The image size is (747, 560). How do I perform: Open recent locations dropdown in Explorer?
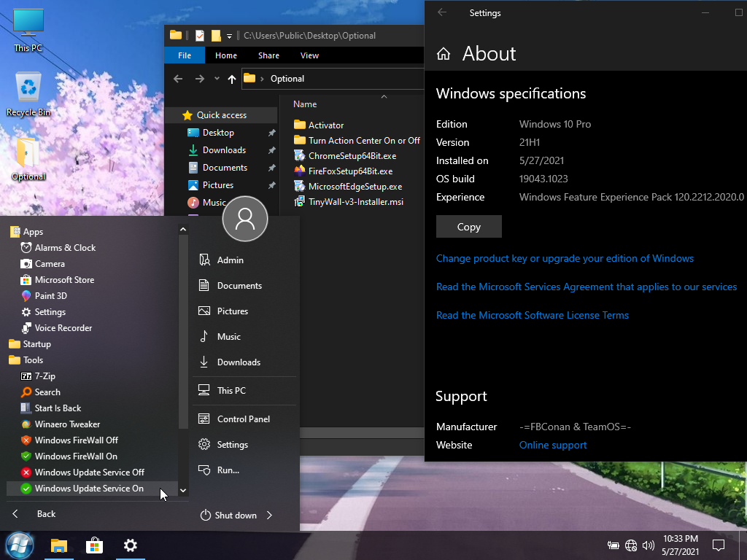point(217,79)
